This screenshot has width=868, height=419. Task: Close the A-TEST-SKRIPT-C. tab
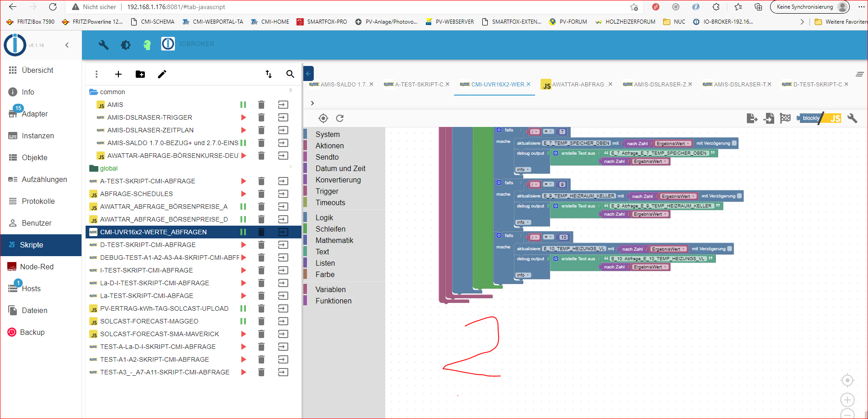[x=448, y=84]
